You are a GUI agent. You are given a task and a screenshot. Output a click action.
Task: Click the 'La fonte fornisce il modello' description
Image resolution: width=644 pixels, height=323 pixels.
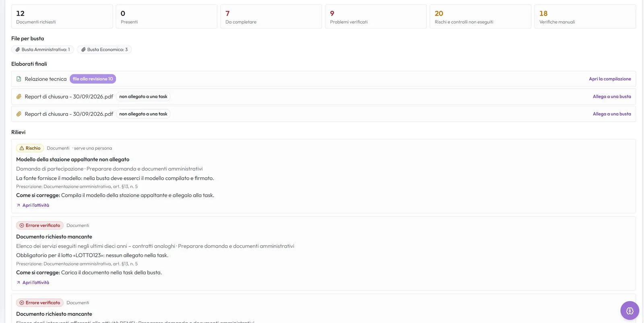(115, 178)
